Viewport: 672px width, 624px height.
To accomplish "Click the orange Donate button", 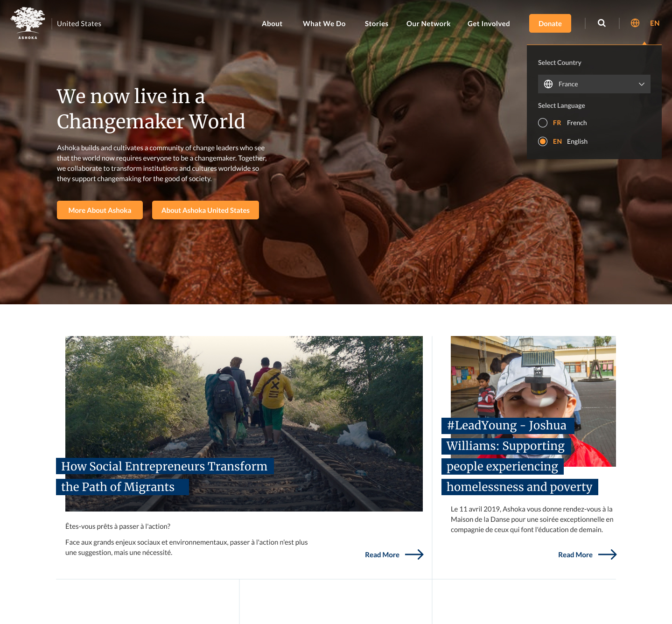I will click(x=550, y=23).
